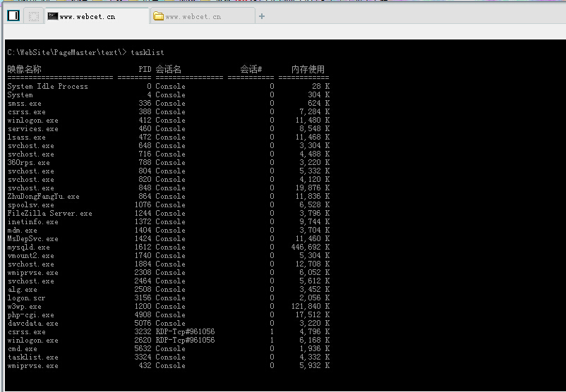Viewport: 566px width, 392px height.
Task: Click the sidebar panel toggle icon
Action: pos(13,16)
